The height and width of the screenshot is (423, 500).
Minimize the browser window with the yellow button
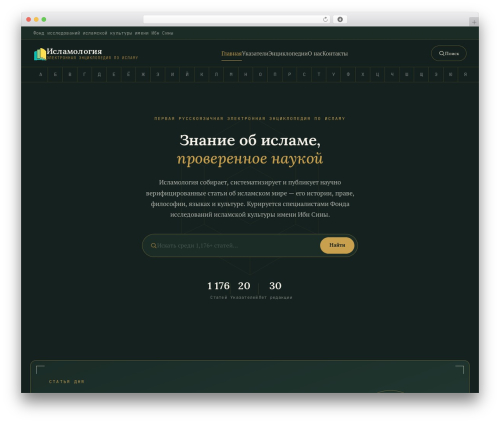click(x=36, y=19)
